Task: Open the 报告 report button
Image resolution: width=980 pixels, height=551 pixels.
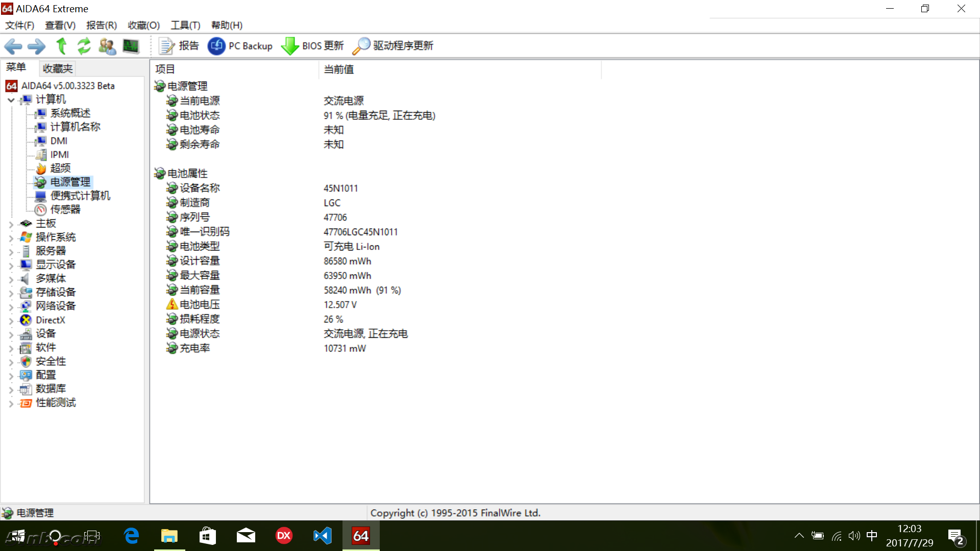Action: (179, 46)
